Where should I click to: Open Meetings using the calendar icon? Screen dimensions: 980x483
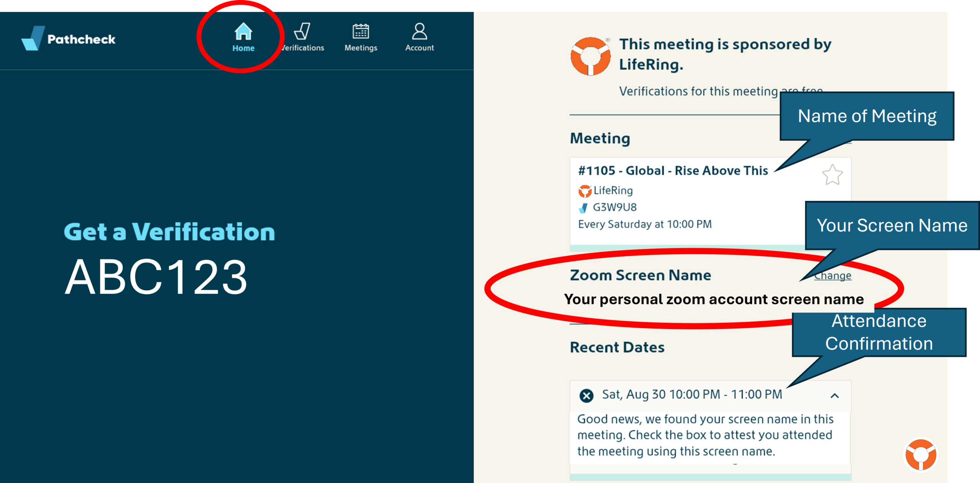click(x=360, y=33)
